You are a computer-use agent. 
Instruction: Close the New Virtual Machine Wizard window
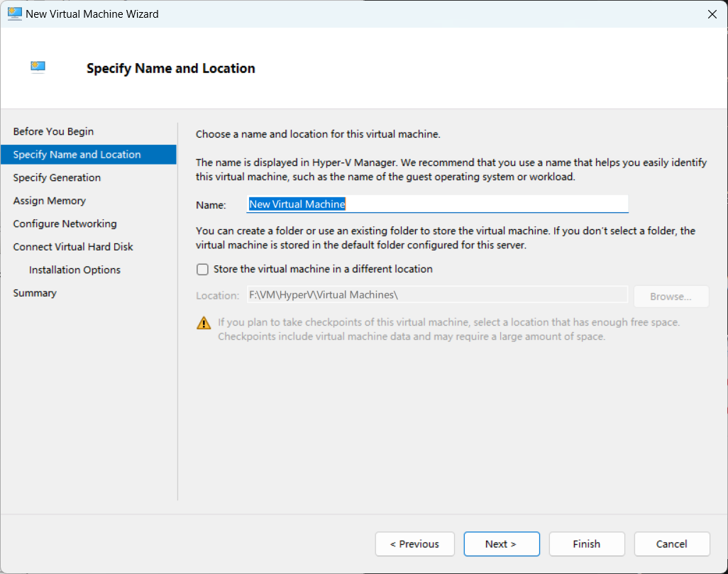712,14
